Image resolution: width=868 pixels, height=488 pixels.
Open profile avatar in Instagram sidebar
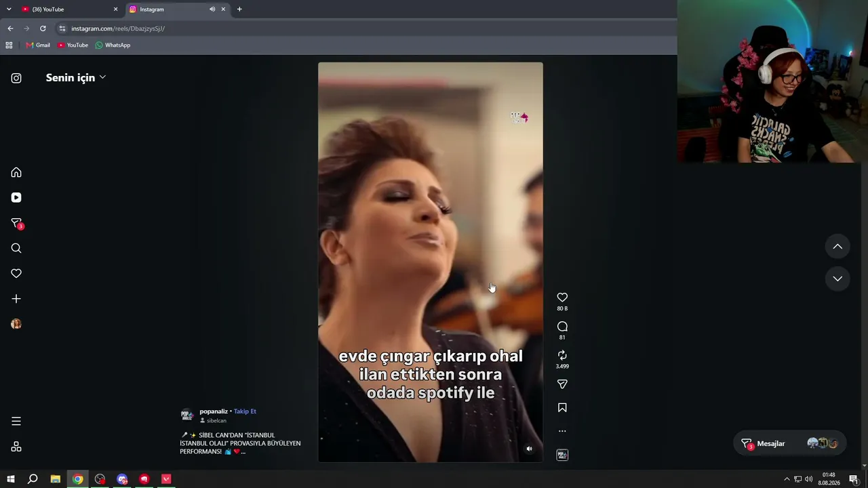(x=16, y=324)
